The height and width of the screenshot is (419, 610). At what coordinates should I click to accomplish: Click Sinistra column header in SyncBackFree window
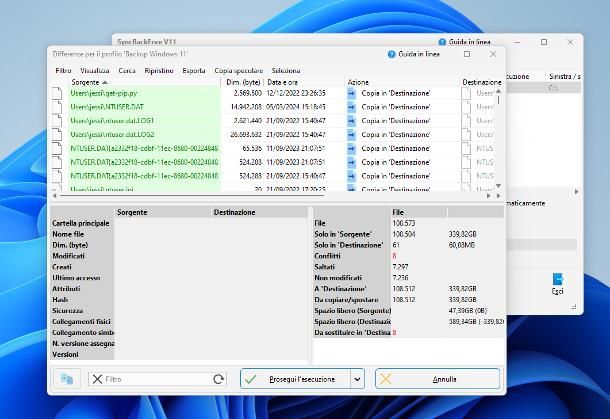point(564,77)
